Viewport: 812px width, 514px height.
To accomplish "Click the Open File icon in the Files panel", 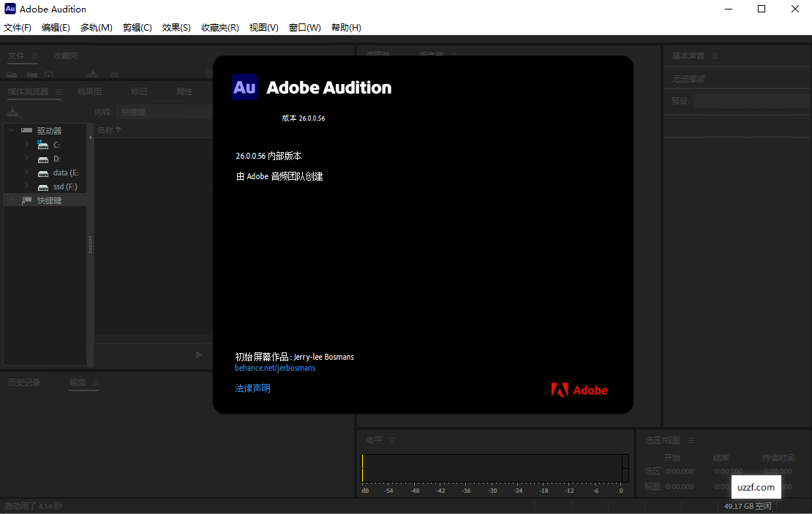I will click(x=12, y=75).
